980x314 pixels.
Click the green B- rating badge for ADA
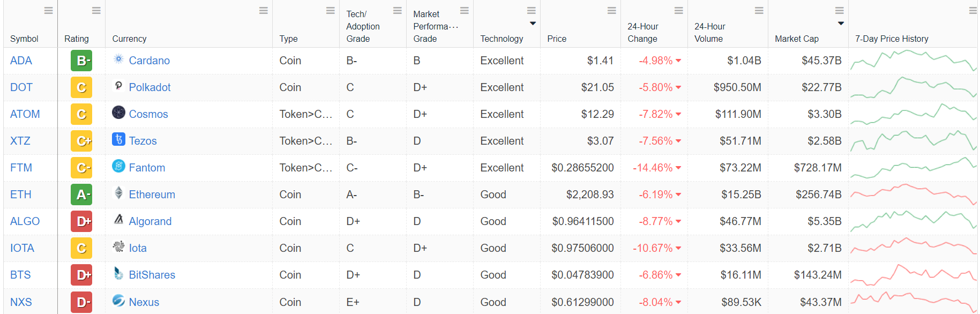[x=81, y=61]
